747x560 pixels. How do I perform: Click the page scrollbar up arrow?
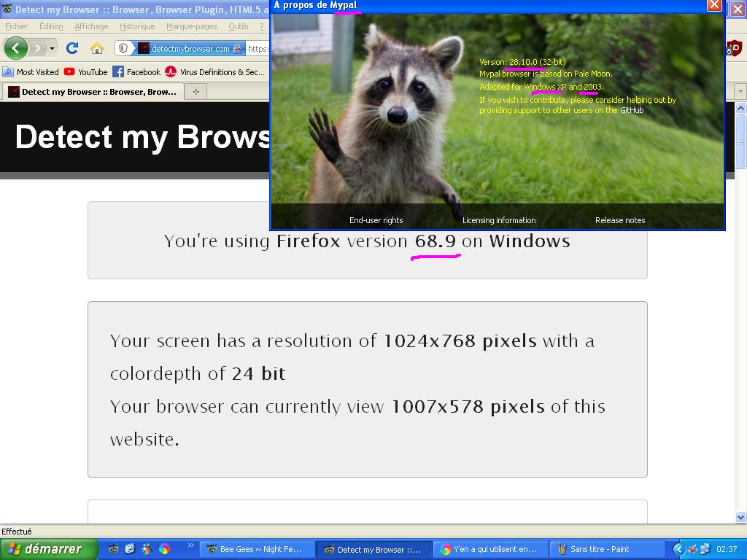pyautogui.click(x=740, y=108)
